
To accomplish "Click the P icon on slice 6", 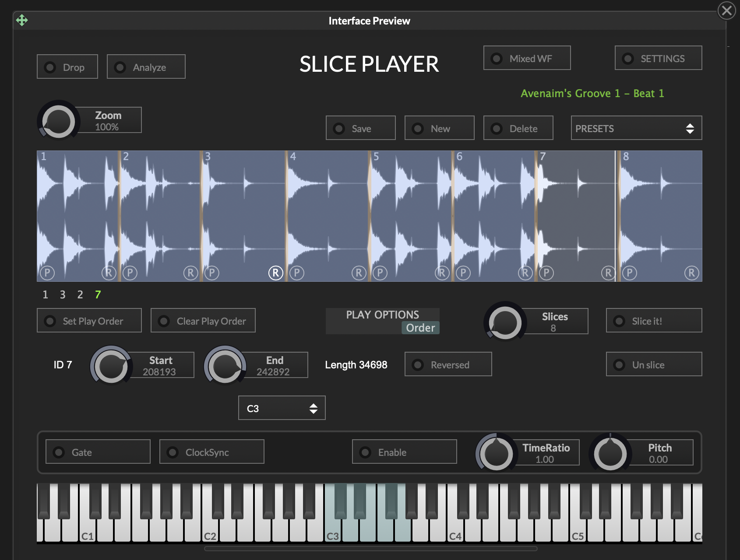I will click(463, 273).
